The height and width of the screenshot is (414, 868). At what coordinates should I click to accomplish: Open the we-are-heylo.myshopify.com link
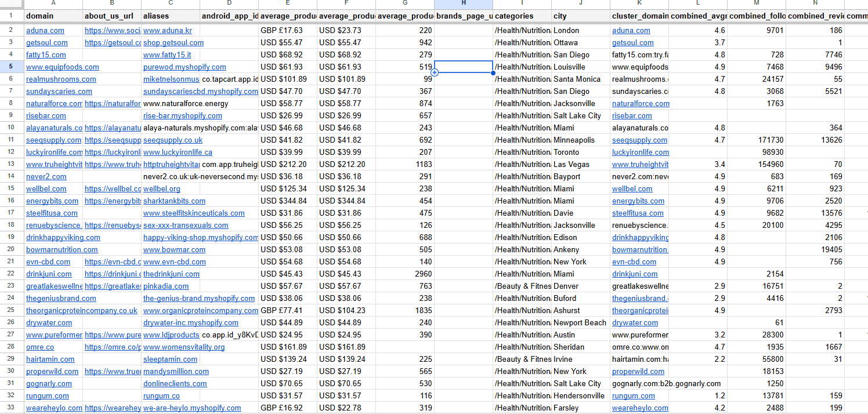tap(192, 408)
